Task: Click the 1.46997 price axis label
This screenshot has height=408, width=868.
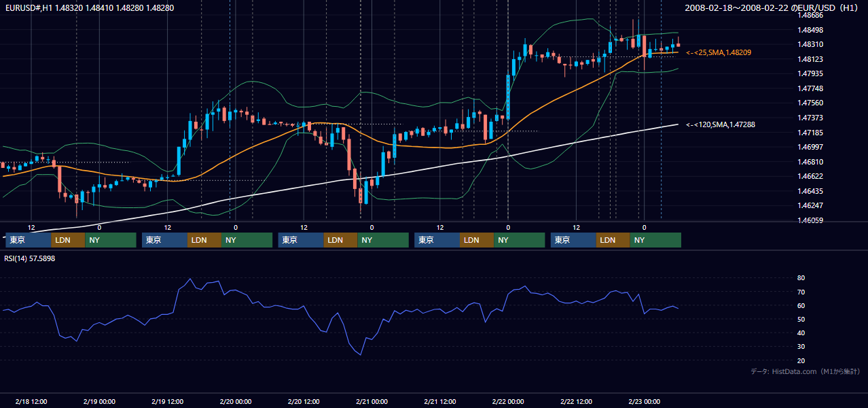Action: pos(810,147)
